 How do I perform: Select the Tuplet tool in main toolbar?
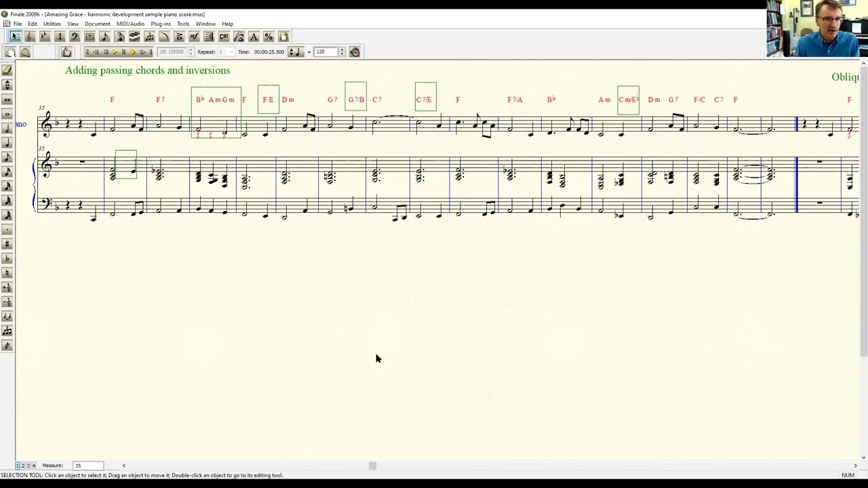[x=149, y=37]
